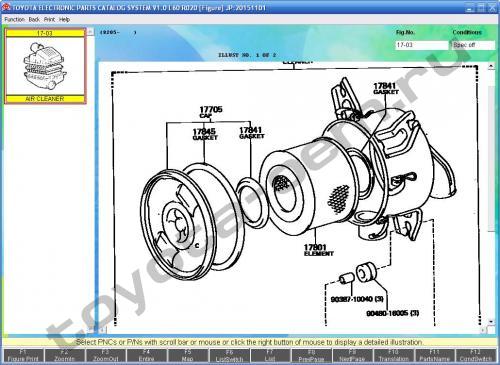Viewport: 500px width, 365px height.
Task: Click the F2 ZoomIn button
Action: pyautogui.click(x=64, y=355)
